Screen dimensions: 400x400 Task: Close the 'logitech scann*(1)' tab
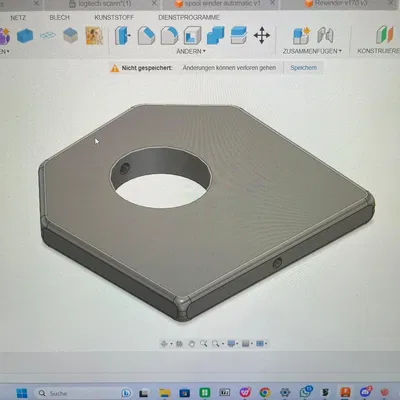coord(154,3)
